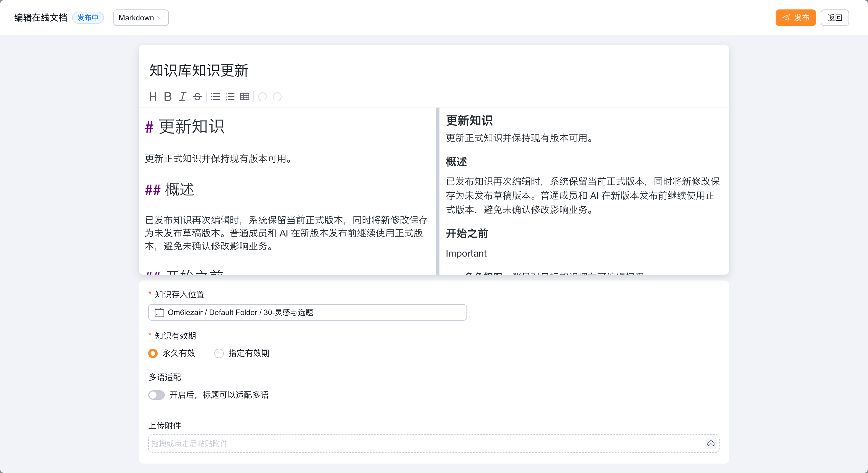The height and width of the screenshot is (473, 868).
Task: Open the 知识存入位置 folder selector
Action: (307, 312)
